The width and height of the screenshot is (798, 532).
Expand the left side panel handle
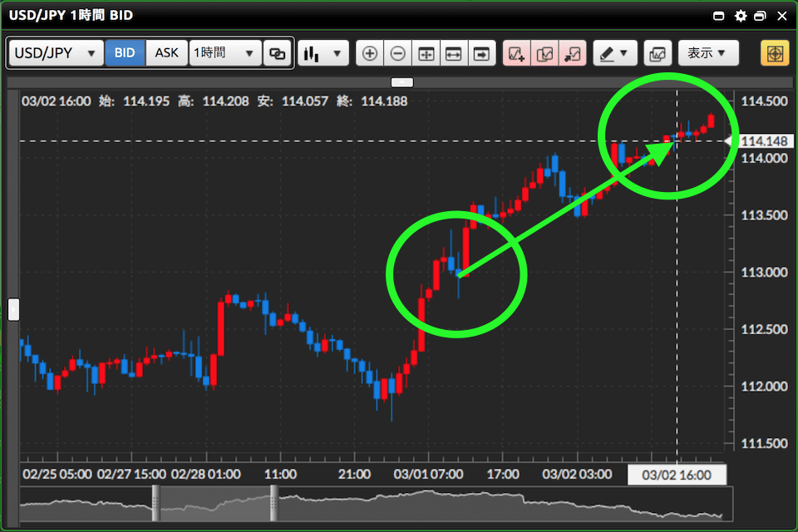(x=14, y=309)
